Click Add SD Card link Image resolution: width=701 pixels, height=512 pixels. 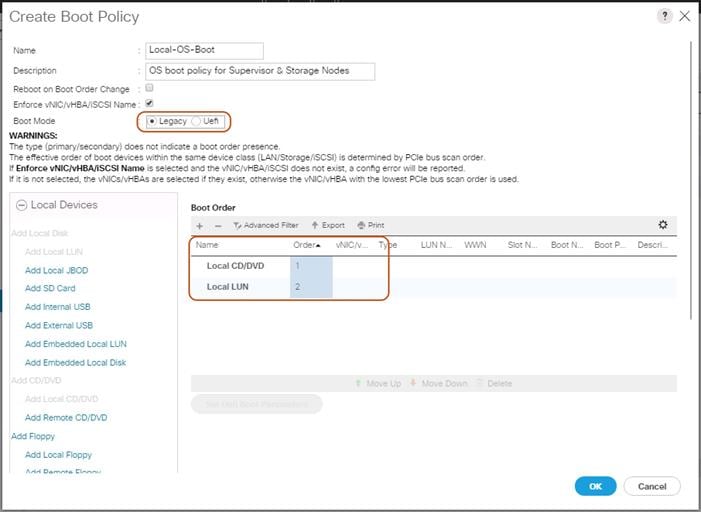[x=50, y=288]
